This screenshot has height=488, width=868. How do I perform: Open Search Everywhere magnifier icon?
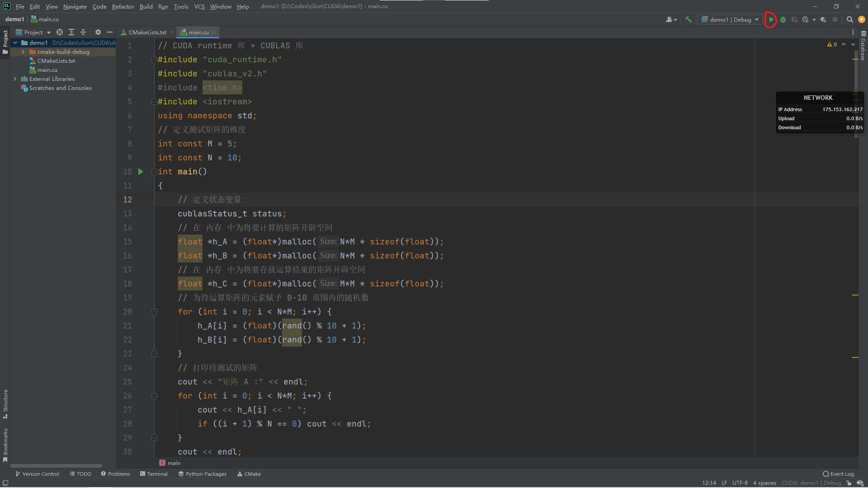849,19
